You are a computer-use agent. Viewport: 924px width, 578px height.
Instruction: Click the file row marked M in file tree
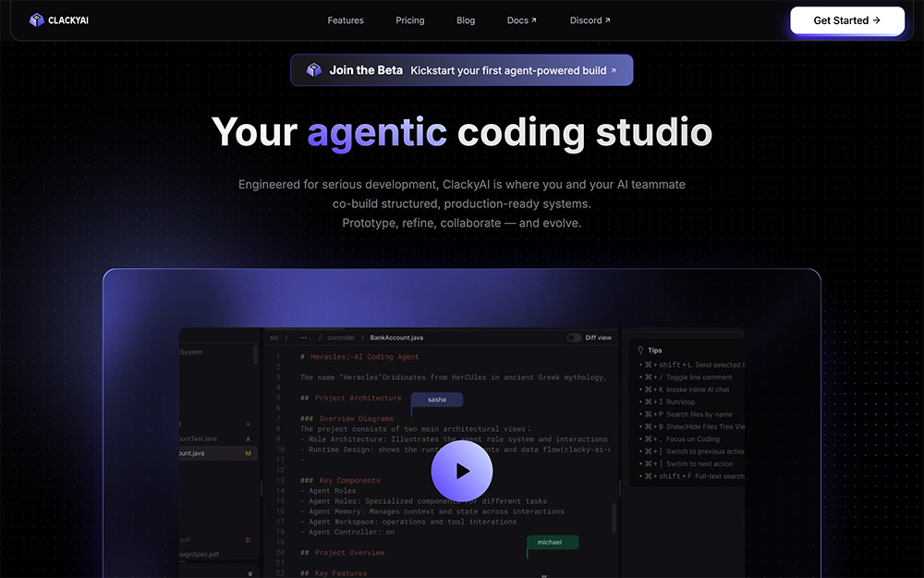[x=218, y=453]
